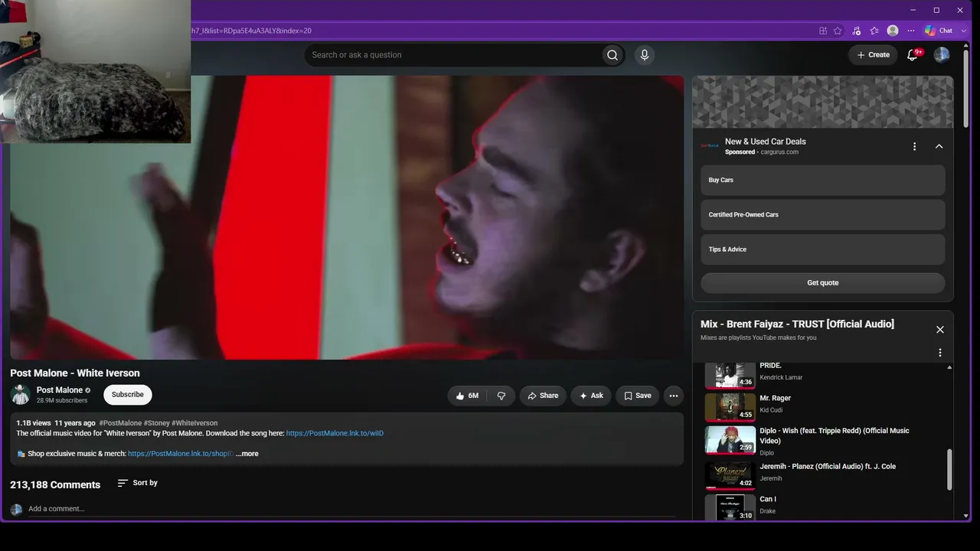Open the New & Used Car Deals ad
This screenshot has height=551, width=980.
coord(766,142)
